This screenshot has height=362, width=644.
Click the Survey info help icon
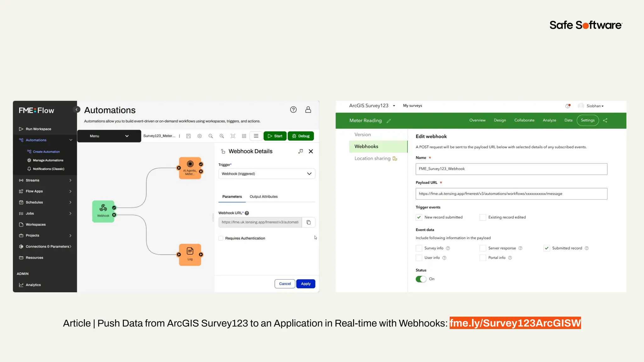(x=448, y=248)
